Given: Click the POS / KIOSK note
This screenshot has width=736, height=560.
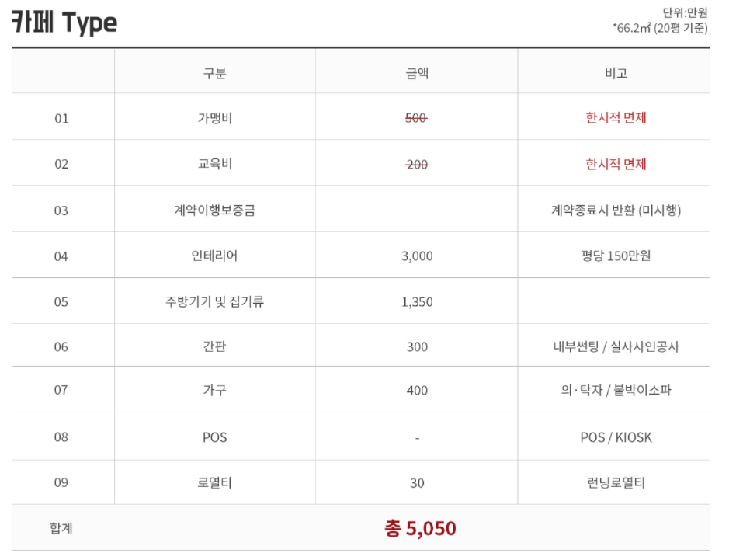Looking at the screenshot, I should pyautogui.click(x=616, y=437).
